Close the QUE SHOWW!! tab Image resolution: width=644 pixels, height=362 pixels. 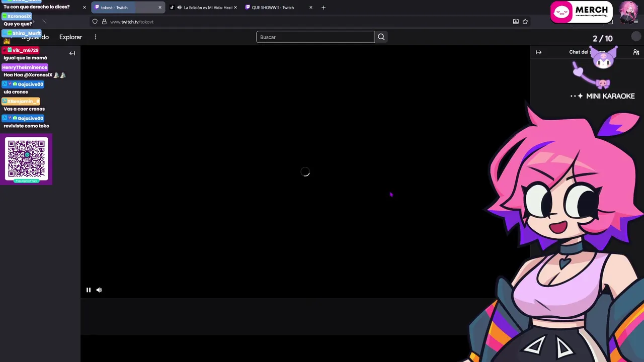tap(311, 8)
